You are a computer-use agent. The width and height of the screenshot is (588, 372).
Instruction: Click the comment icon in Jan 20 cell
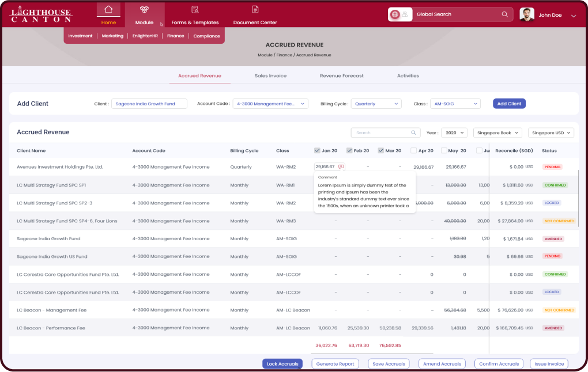[341, 166]
